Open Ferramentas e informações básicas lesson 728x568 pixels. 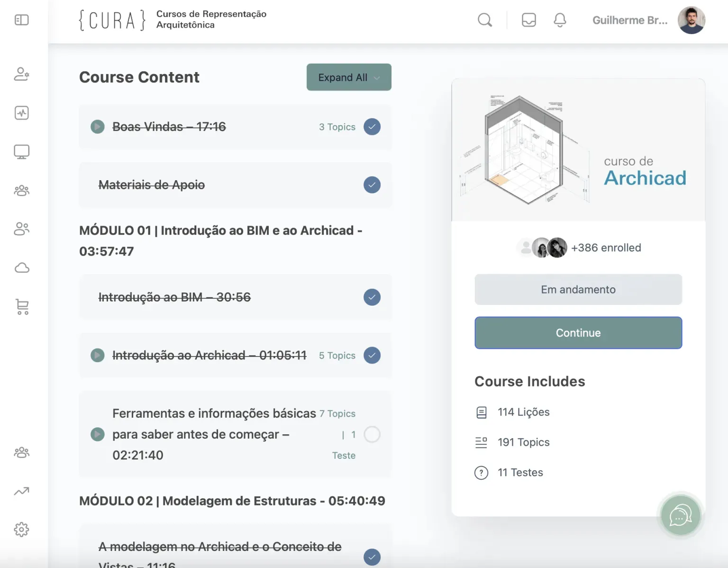pyautogui.click(x=214, y=434)
